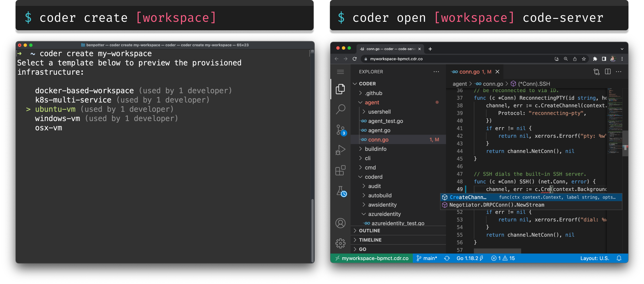Image resolution: width=644 pixels, height=284 pixels.
Task: Click the browser address bar URL
Action: coord(396,59)
